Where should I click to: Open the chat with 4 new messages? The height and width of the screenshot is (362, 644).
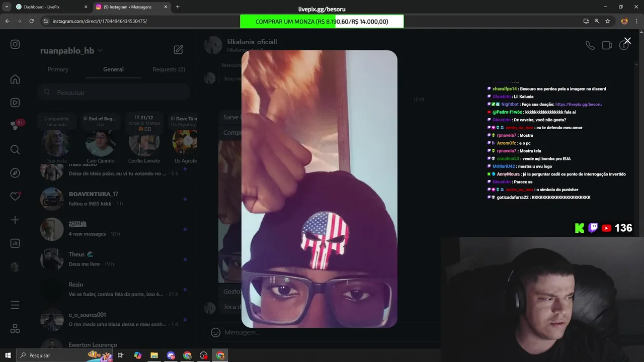(x=113, y=229)
